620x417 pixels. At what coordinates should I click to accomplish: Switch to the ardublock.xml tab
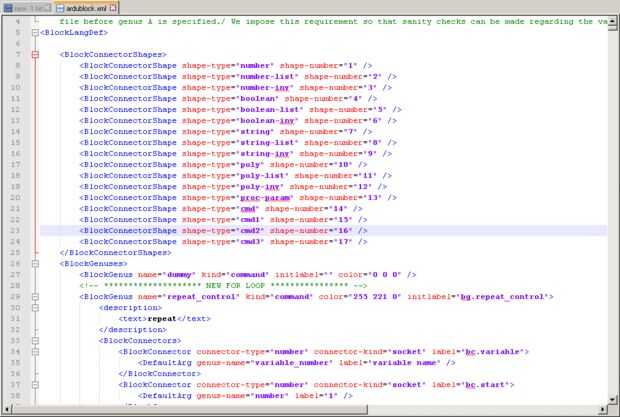coord(86,8)
